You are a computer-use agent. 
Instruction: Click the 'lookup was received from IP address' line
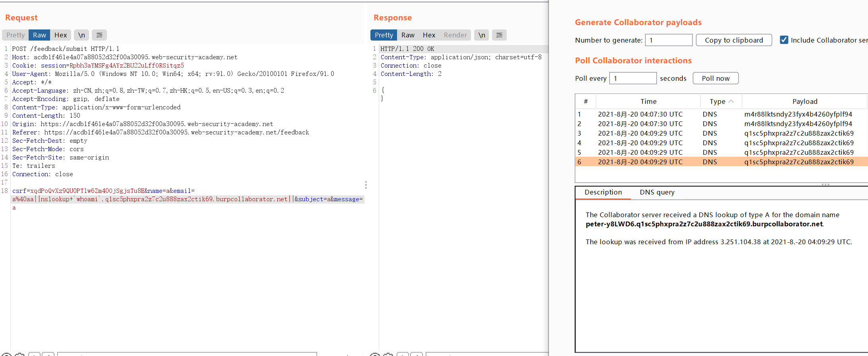(x=719, y=242)
